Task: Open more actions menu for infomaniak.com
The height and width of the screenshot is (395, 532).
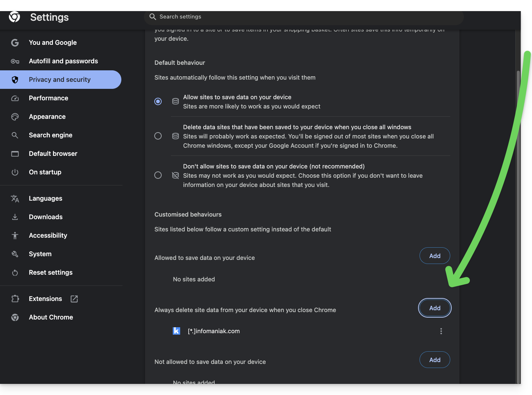Action: pos(441,331)
